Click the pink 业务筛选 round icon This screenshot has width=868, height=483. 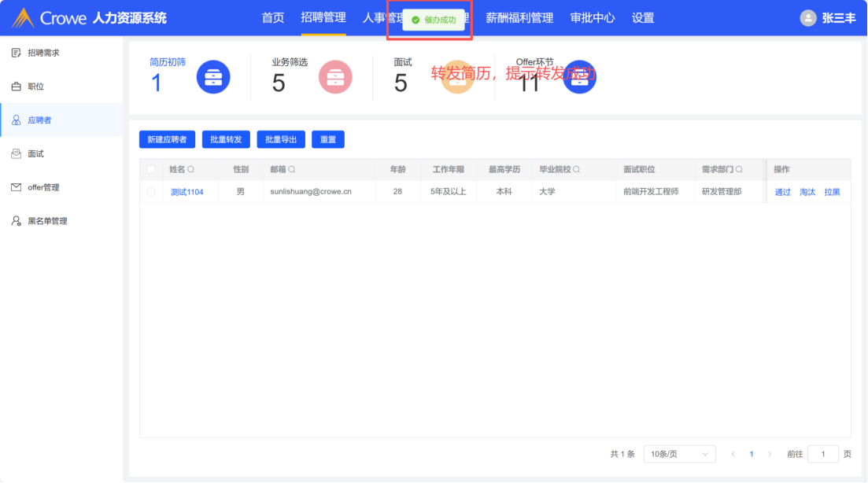(335, 77)
